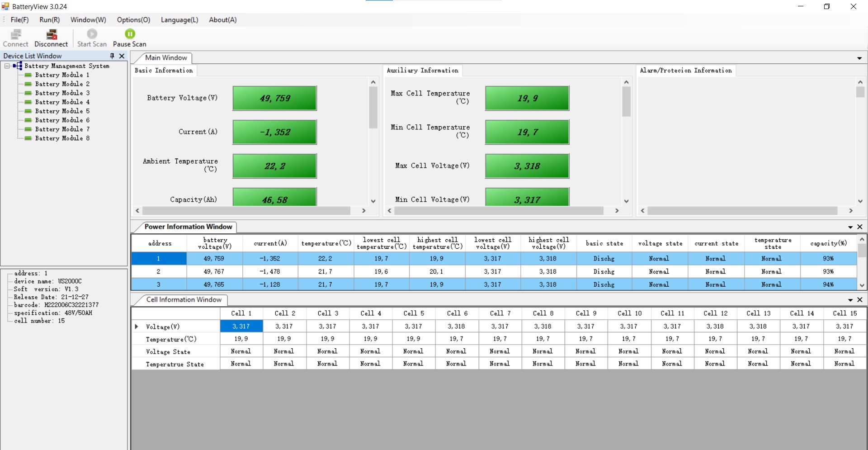
Task: Click the Connect toolbar icon
Action: (x=16, y=34)
